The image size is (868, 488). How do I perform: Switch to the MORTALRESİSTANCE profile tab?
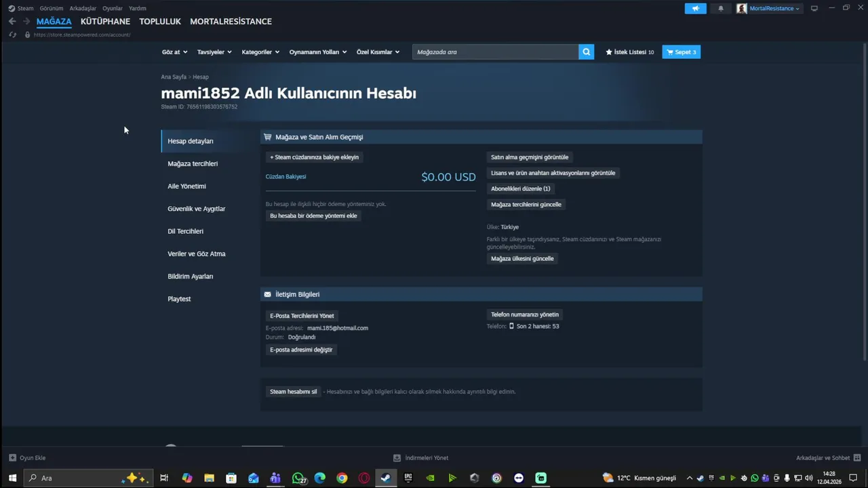[231, 21]
